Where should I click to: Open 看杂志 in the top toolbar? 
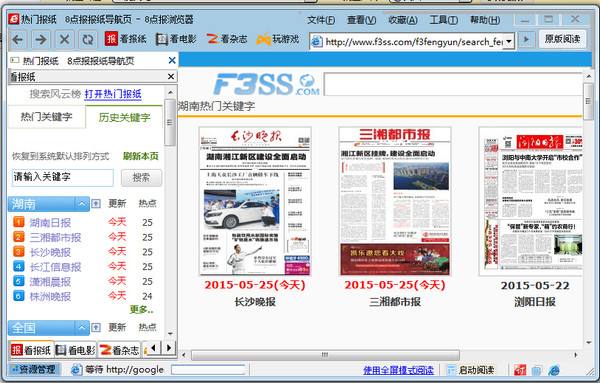227,39
